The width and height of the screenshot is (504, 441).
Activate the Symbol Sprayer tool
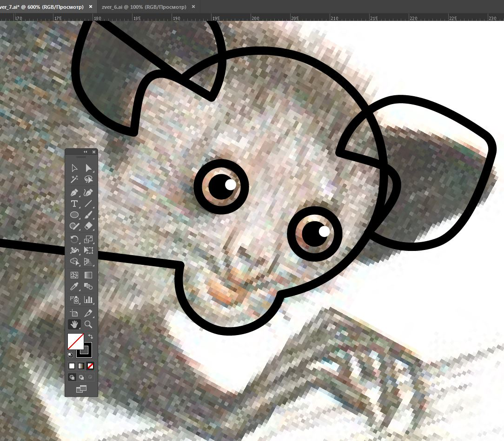(x=74, y=300)
